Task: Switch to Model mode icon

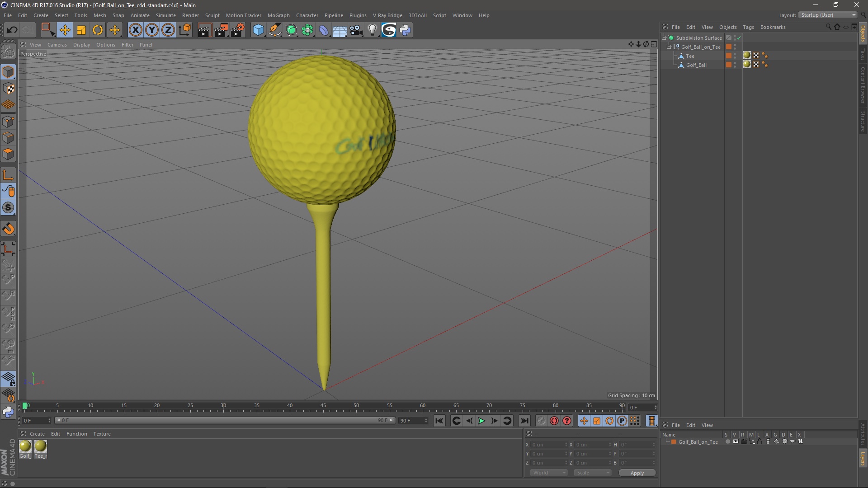Action: [8, 72]
